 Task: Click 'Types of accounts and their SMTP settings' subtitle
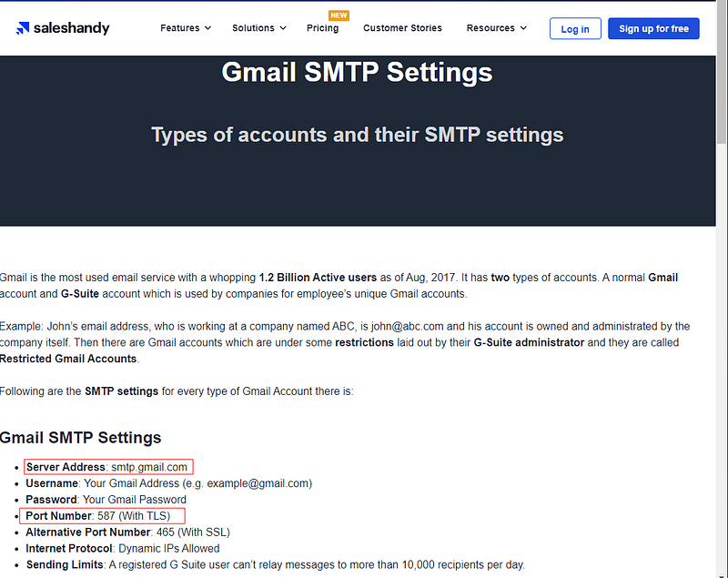[x=358, y=135]
